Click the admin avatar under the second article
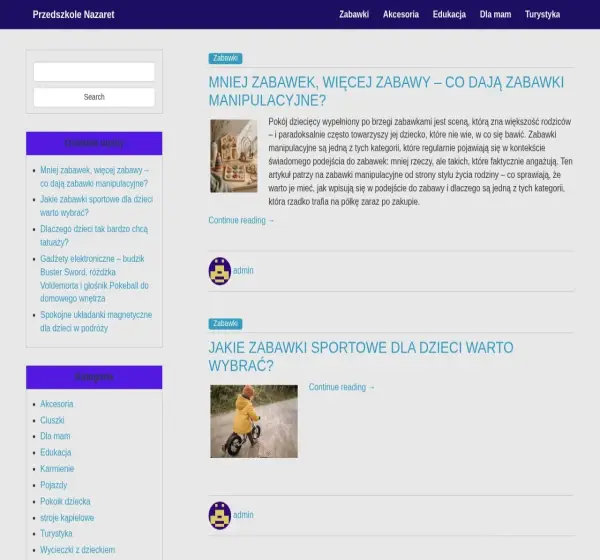The image size is (600, 560). tap(220, 516)
